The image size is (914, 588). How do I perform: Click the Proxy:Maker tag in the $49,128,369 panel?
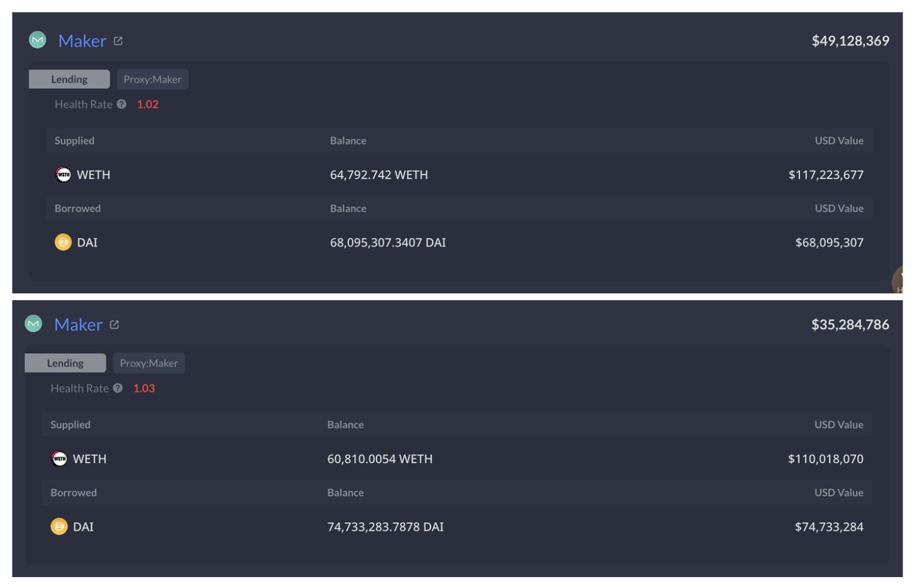[152, 79]
